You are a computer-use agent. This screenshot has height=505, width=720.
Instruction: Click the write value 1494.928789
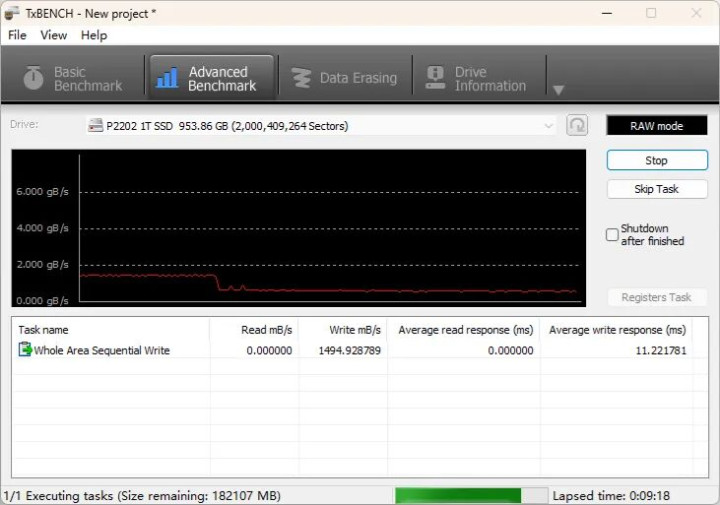pos(349,351)
